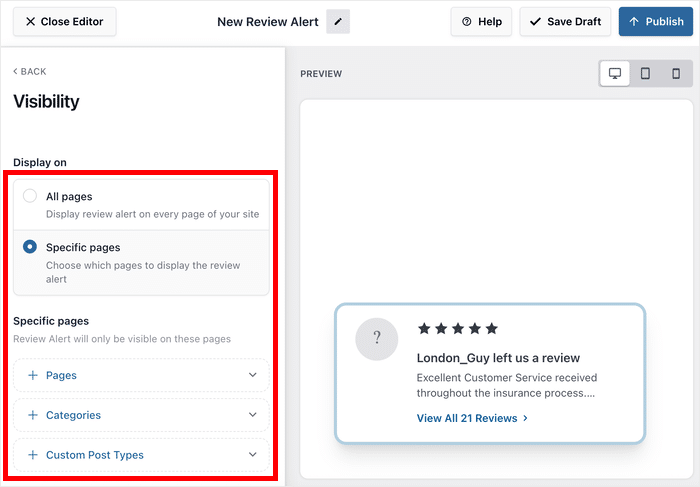
Task: Expand the Custom Post Types chevron
Action: click(253, 454)
